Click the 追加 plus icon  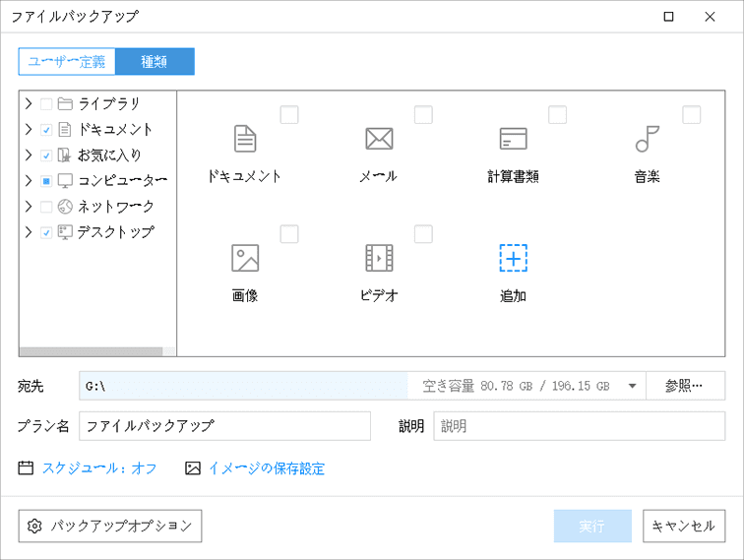513,258
